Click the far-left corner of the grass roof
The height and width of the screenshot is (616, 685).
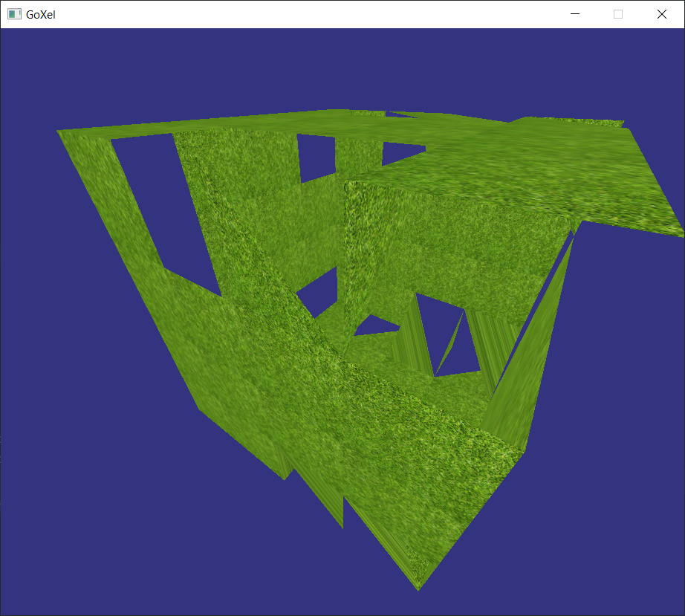pos(61,134)
